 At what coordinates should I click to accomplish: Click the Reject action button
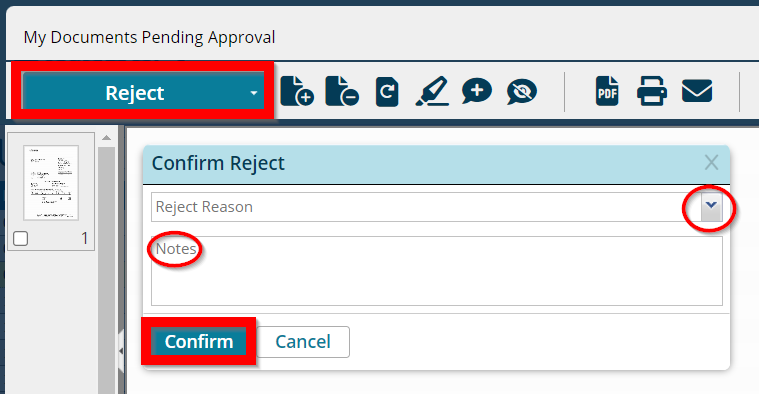(135, 93)
